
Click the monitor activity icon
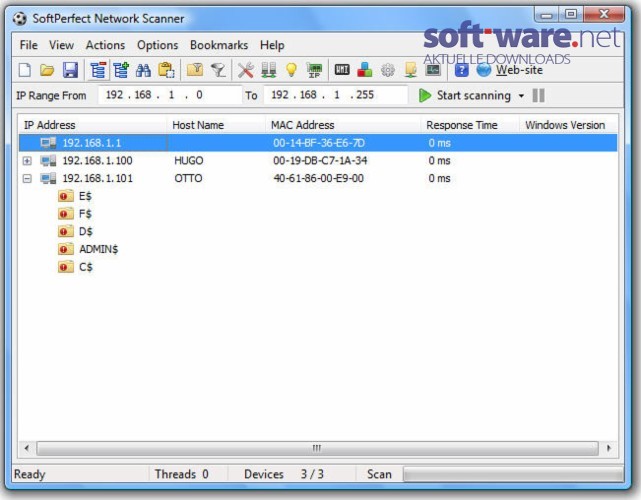click(433, 70)
